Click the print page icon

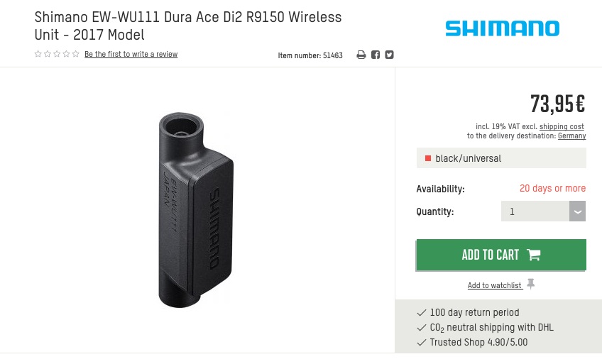coord(361,55)
